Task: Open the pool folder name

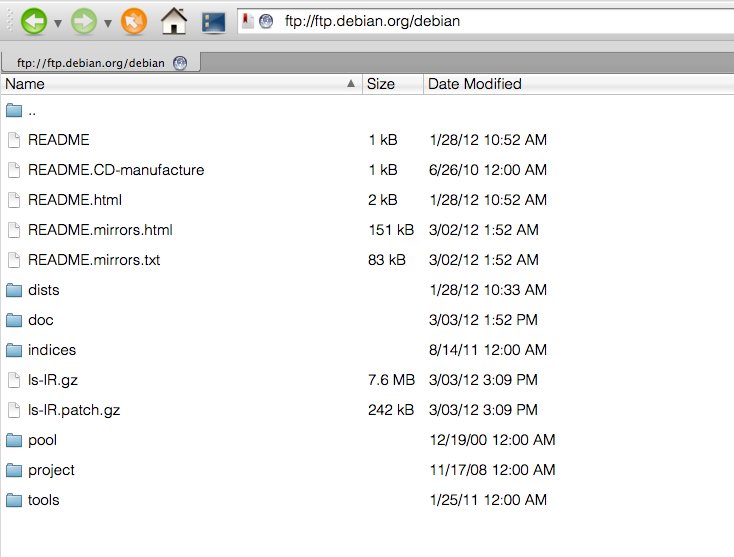Action: (43, 440)
